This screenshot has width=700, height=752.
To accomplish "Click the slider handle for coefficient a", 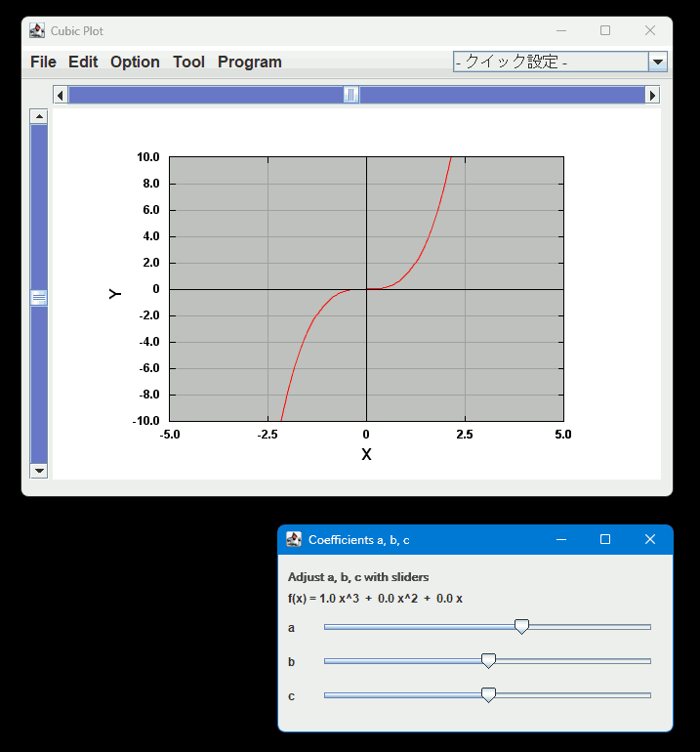I will 521,627.
